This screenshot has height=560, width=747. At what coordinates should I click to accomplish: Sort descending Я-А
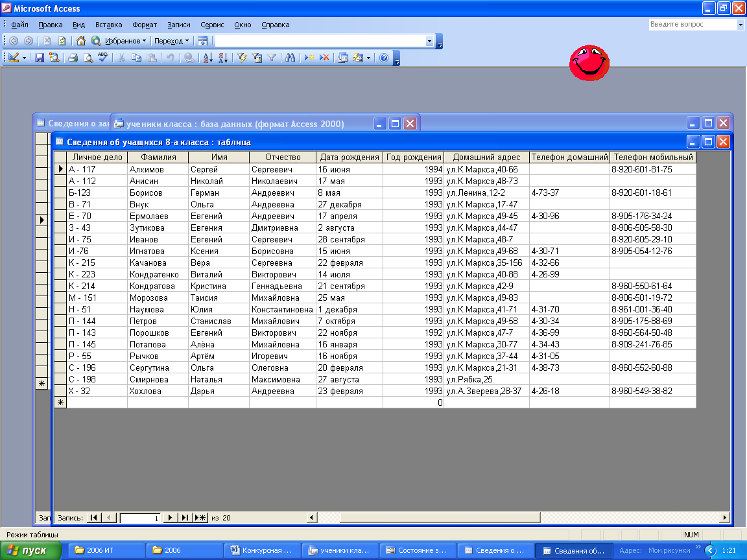coord(223,58)
